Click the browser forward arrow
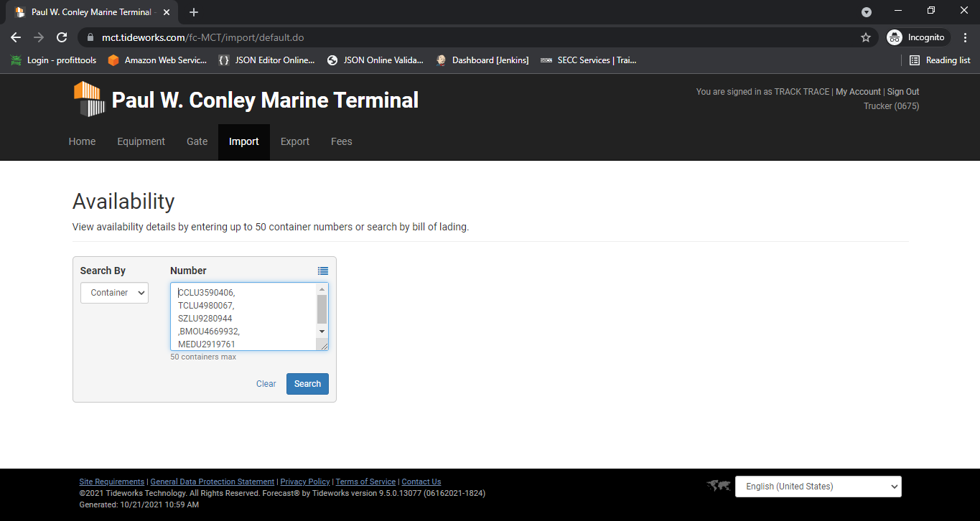The width and height of the screenshot is (980, 521). 39,37
